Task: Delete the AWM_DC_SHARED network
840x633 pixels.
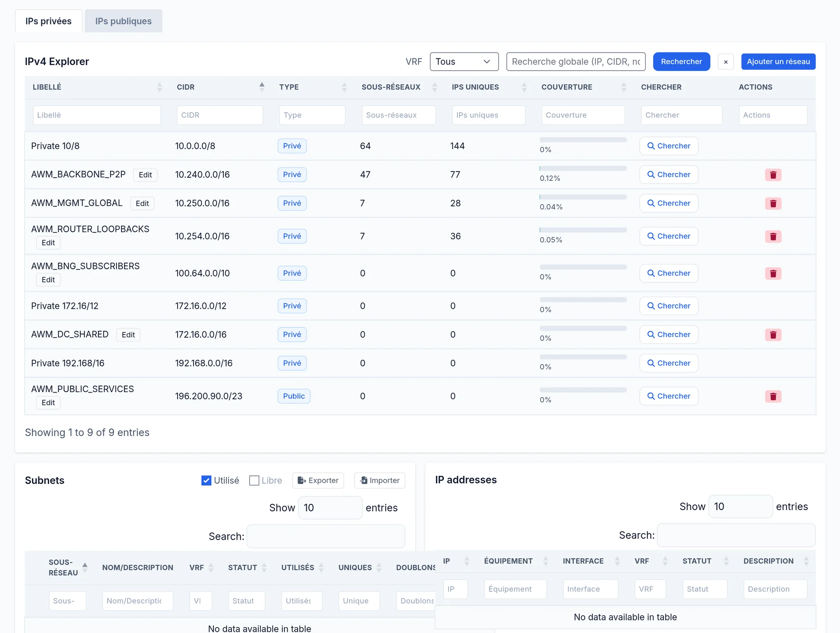Action: (x=773, y=335)
